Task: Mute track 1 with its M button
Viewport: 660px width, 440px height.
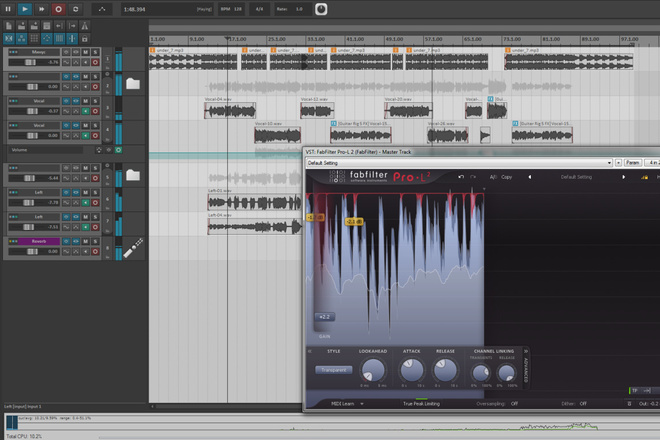Action: pos(85,52)
